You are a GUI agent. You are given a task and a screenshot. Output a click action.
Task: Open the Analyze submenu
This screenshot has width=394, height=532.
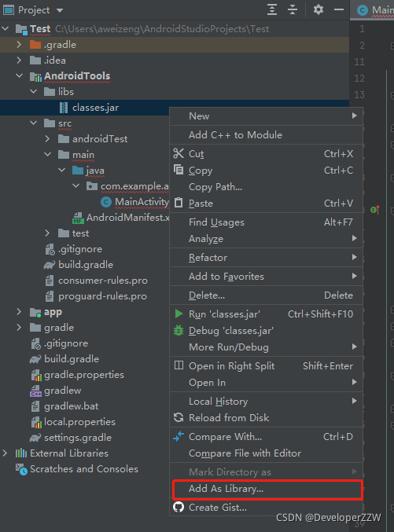pyautogui.click(x=267, y=239)
